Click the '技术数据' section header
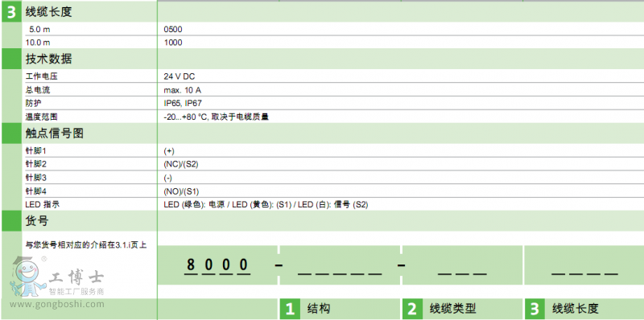 48,59
